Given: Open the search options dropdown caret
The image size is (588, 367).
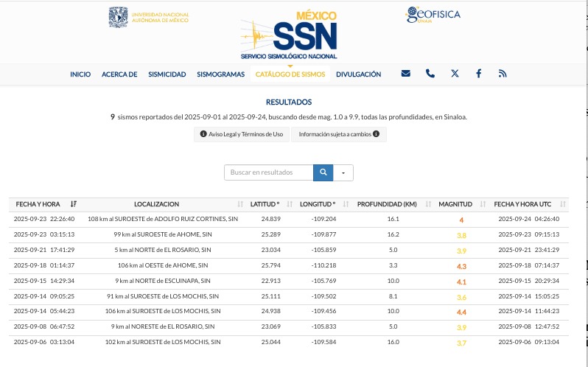Looking at the screenshot, I should pos(343,172).
